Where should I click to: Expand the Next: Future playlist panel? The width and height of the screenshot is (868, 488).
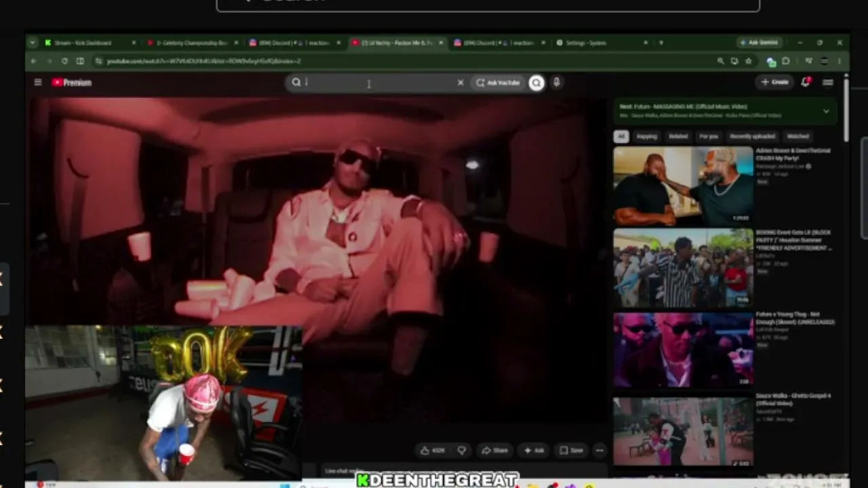click(826, 110)
